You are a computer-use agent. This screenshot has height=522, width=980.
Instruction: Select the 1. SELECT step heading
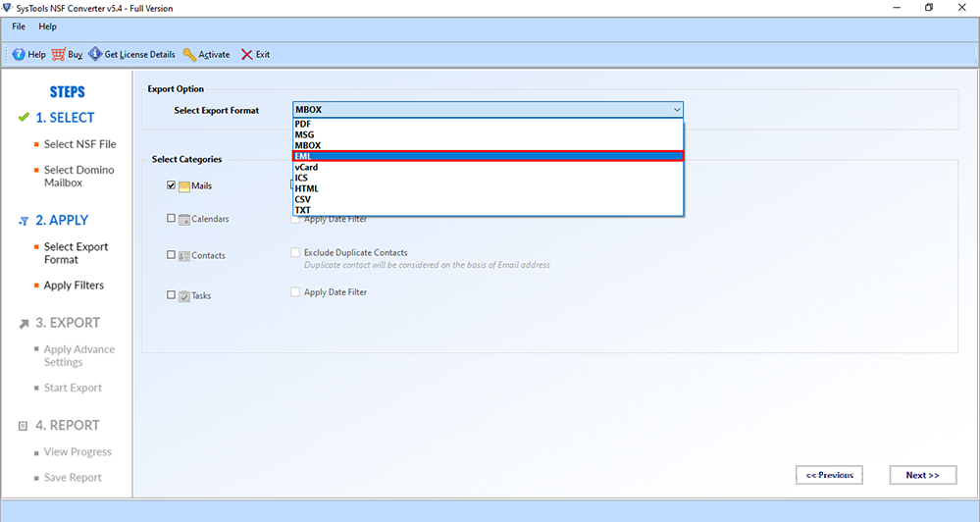(x=65, y=118)
